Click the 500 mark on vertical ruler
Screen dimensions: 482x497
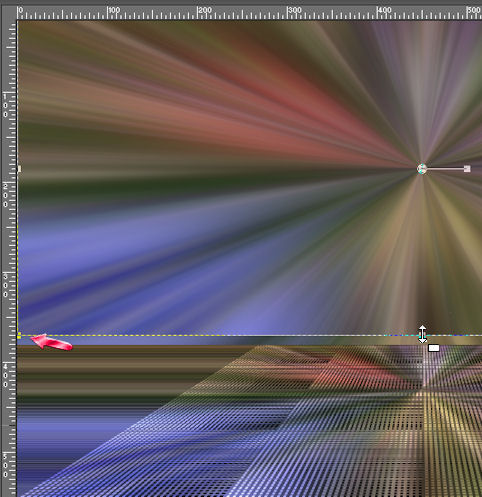point(5,465)
